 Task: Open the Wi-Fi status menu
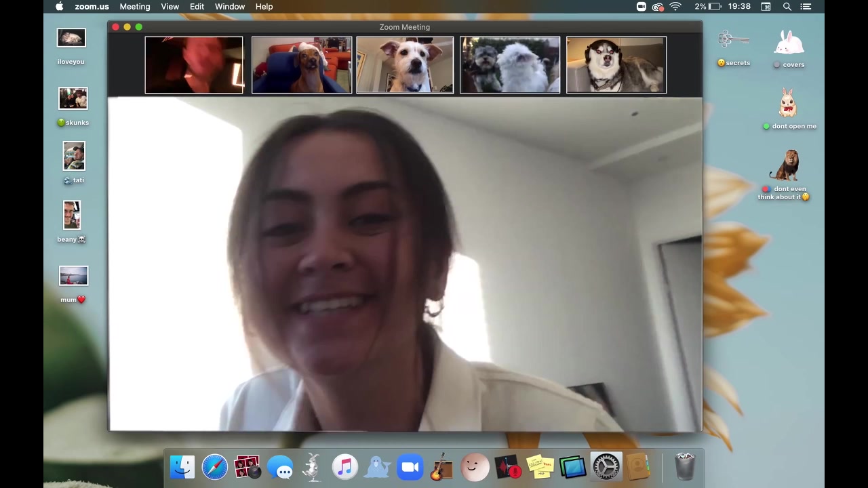click(x=675, y=7)
